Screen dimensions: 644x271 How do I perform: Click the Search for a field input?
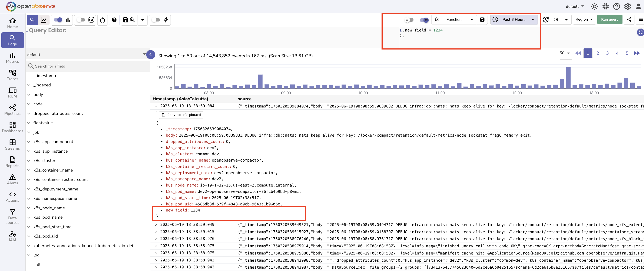coord(88,66)
